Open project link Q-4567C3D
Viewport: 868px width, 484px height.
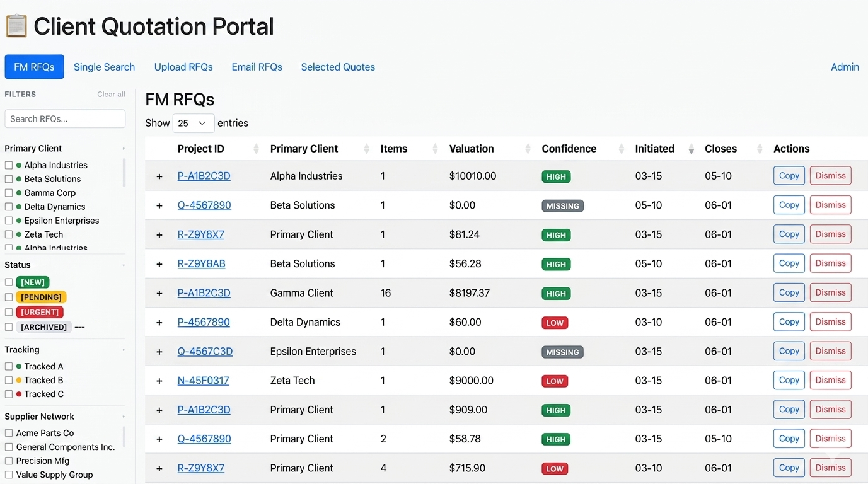click(x=205, y=352)
